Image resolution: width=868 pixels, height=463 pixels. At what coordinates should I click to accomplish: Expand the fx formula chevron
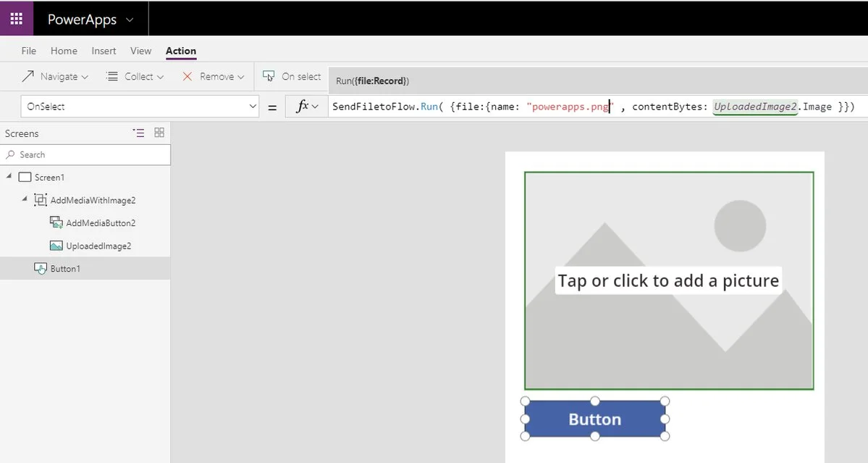click(x=315, y=107)
